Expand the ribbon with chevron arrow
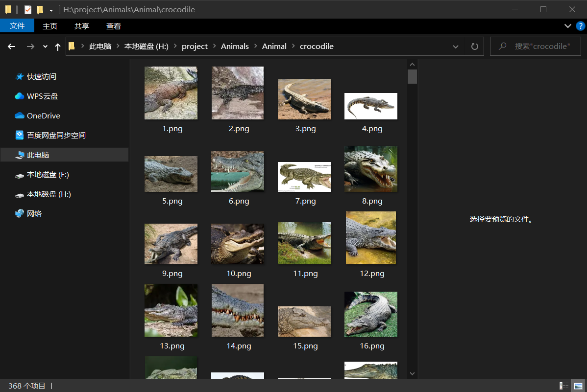 point(567,26)
